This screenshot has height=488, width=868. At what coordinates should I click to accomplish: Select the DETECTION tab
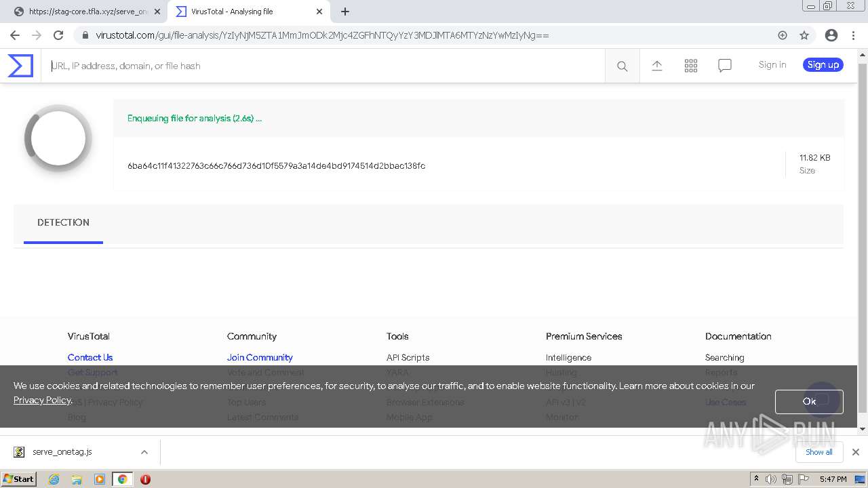[63, 222]
